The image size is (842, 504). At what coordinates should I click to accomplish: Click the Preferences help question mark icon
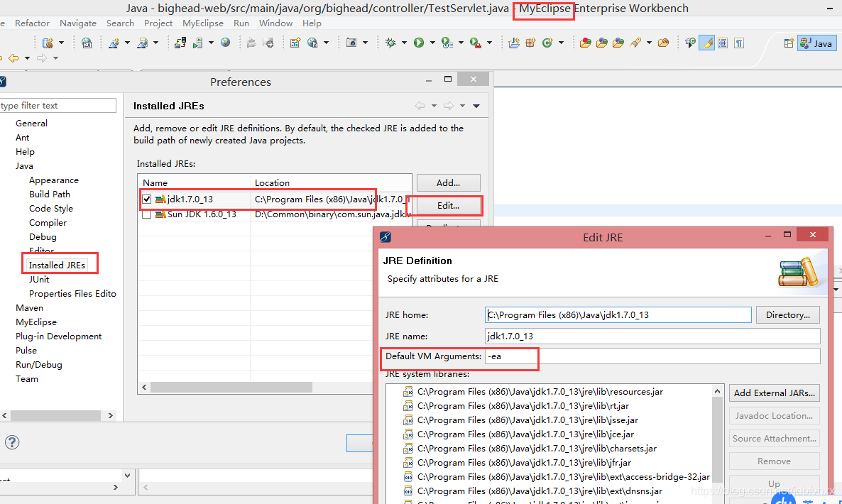(x=12, y=442)
